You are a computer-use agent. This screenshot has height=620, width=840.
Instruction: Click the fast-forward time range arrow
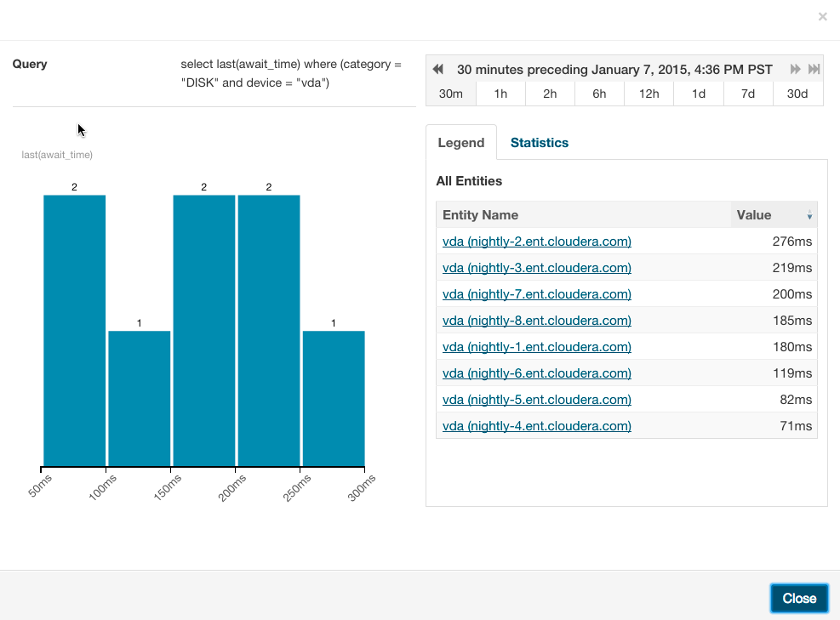tap(796, 70)
